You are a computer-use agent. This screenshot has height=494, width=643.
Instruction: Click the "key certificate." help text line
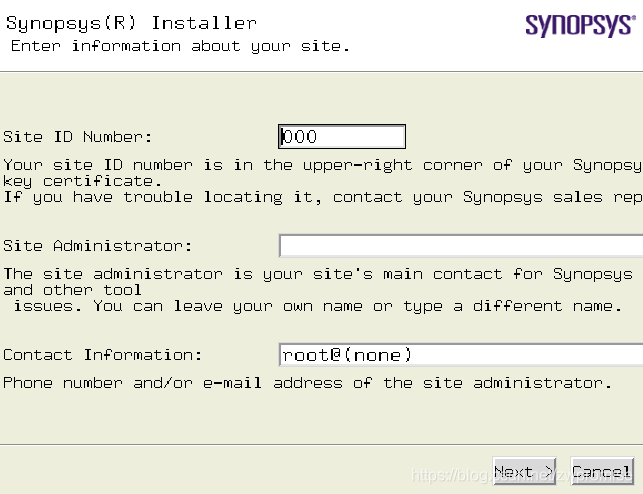point(83,181)
